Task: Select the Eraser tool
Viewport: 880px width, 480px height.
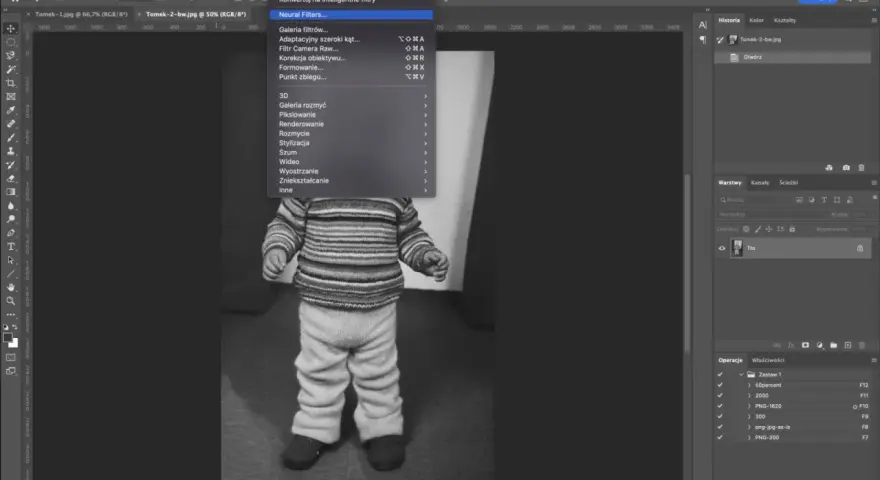Action: click(x=11, y=179)
